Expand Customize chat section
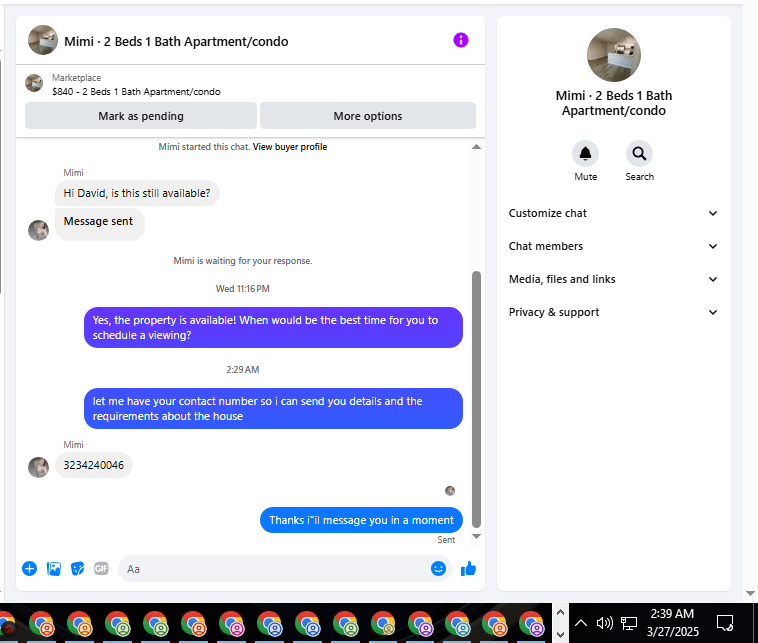 coord(613,213)
